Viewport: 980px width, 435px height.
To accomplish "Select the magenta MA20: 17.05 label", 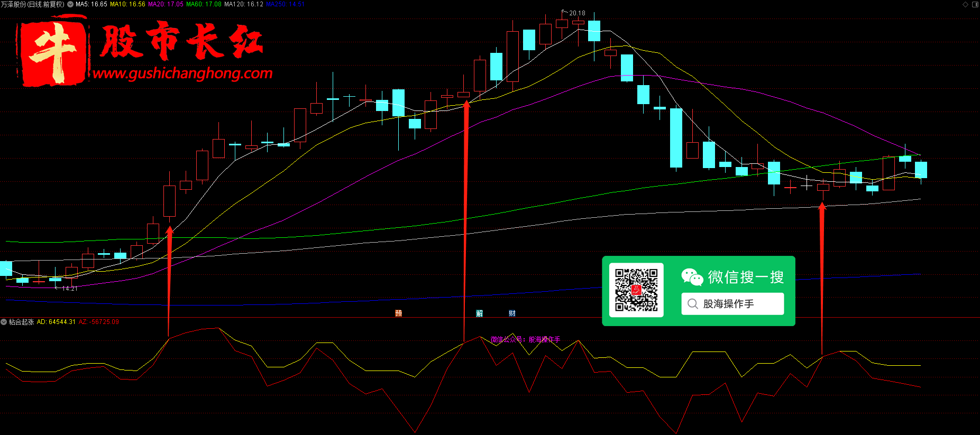I will coord(166,4).
